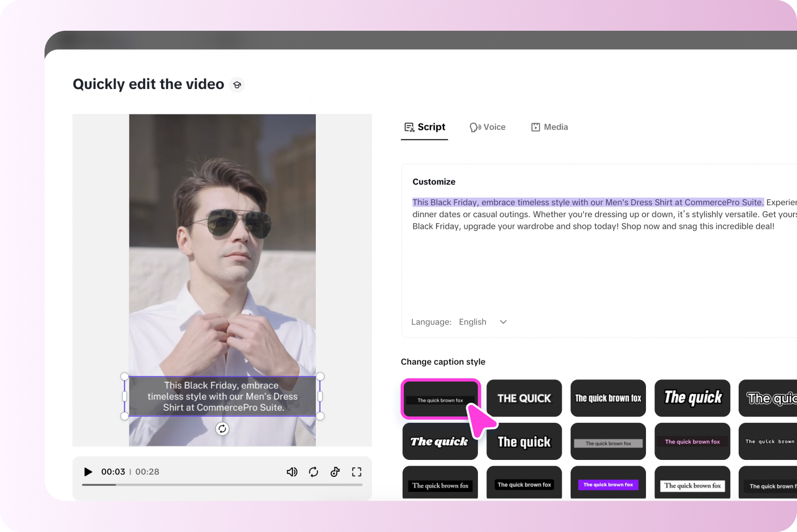Play the video preview
Screen dimensions: 797x532
coord(88,472)
